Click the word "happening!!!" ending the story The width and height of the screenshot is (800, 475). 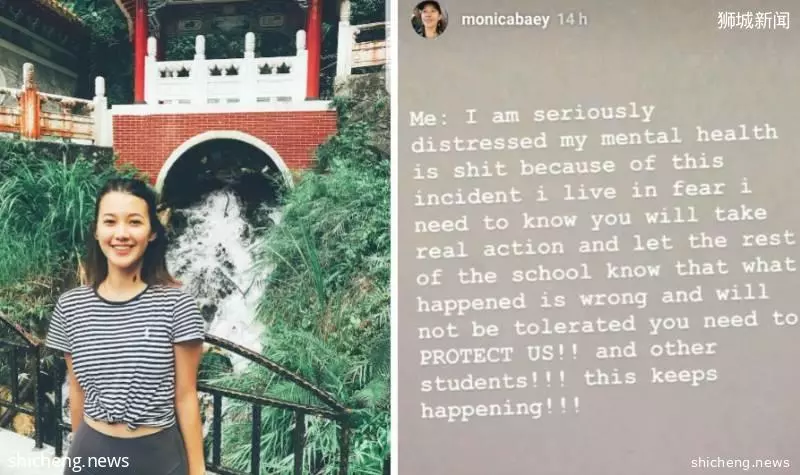pos(500,409)
